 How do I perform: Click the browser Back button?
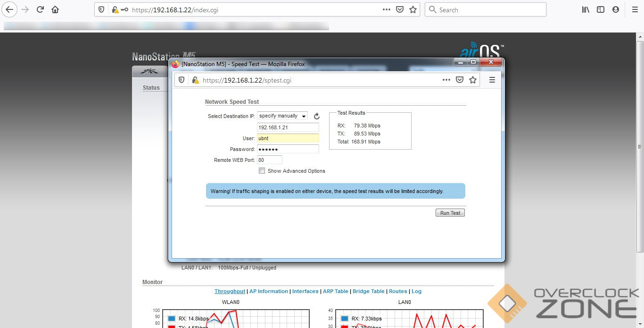coord(10,9)
